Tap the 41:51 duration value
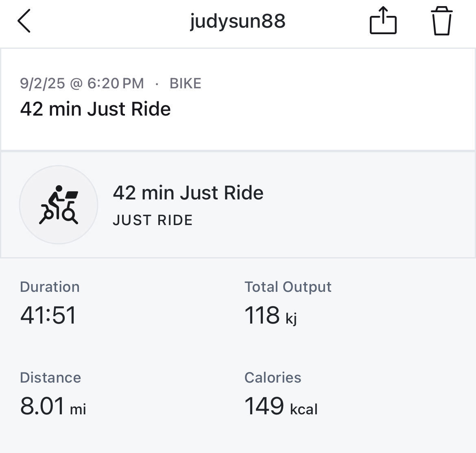This screenshot has height=453, width=476. (x=48, y=315)
